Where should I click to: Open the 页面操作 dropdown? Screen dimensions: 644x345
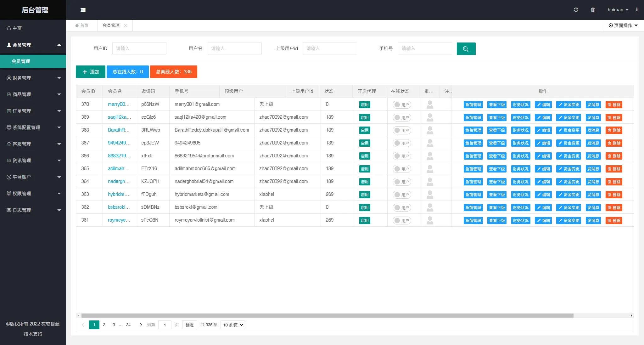(x=623, y=25)
